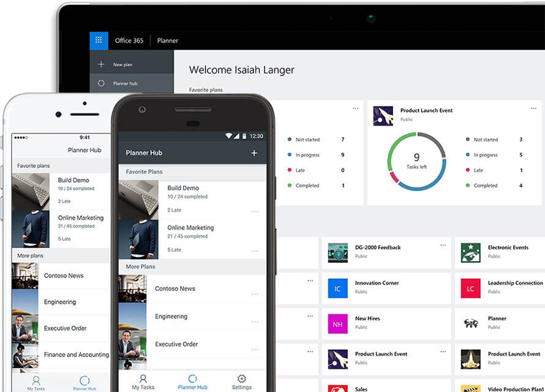Expand options menu on DG-2000 Feedback tile
Screen dimensions: 545x392
(443, 245)
